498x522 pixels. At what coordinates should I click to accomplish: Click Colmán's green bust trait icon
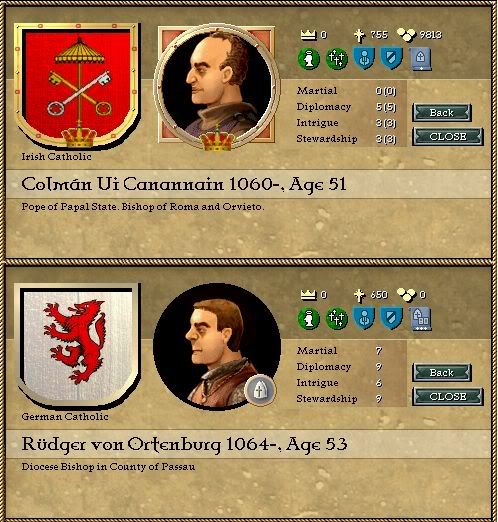309,59
